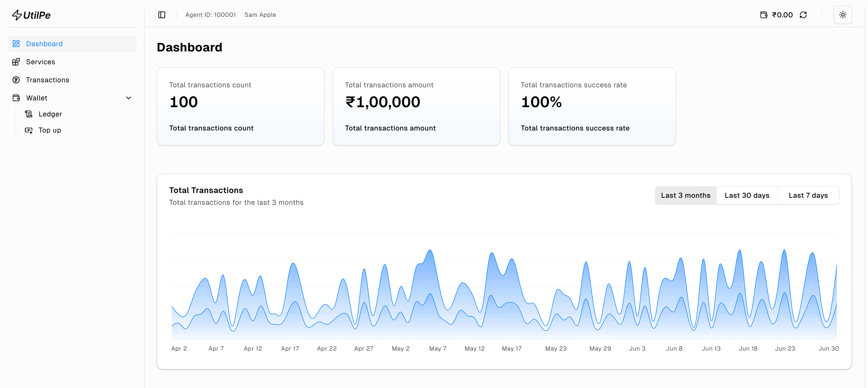This screenshot has height=388, width=868.
Task: Click the Services icon in the sidebar
Action: (x=16, y=62)
